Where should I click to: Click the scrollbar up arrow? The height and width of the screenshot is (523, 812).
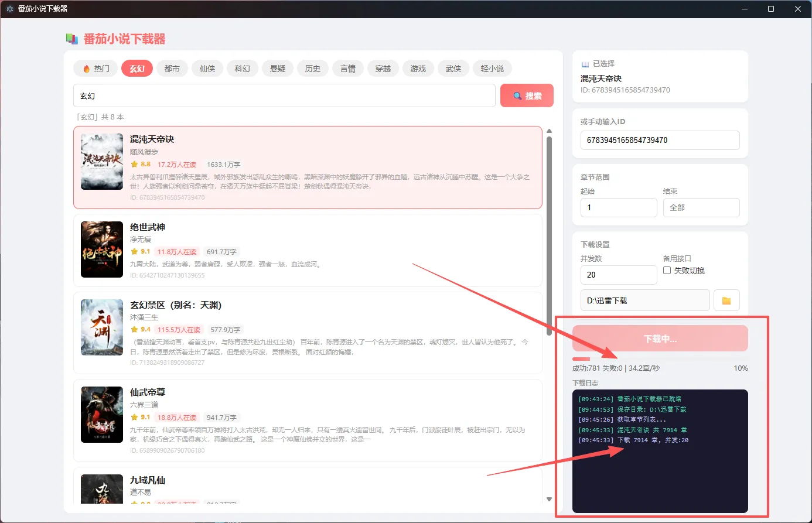coord(549,131)
